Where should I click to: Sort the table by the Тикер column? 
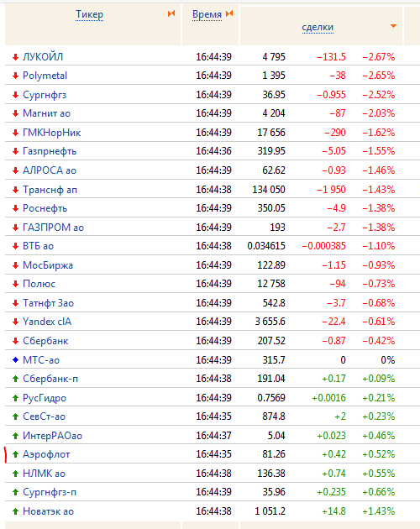pyautogui.click(x=90, y=14)
